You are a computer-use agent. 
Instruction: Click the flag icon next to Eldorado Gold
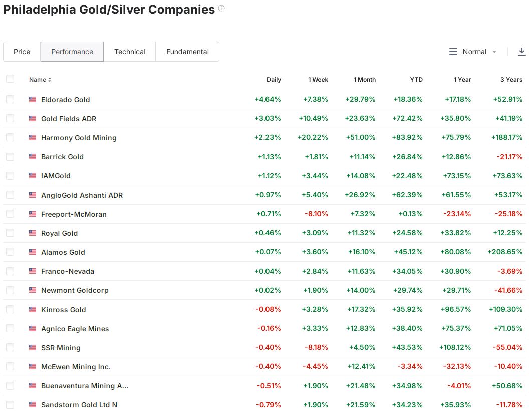pos(33,99)
